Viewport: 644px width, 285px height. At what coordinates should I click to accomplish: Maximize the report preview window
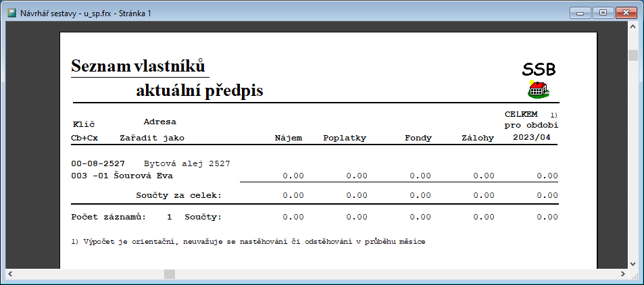[x=602, y=11]
